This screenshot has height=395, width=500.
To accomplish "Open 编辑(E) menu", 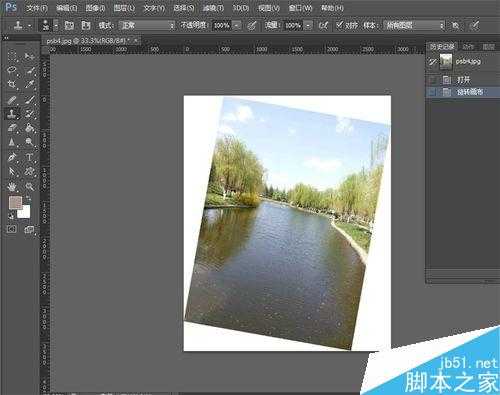I will point(66,8).
